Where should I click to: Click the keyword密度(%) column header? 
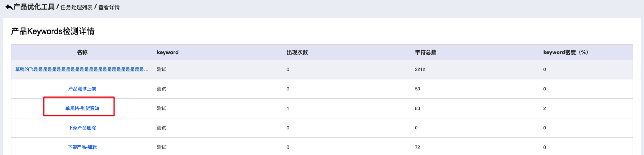(x=566, y=52)
